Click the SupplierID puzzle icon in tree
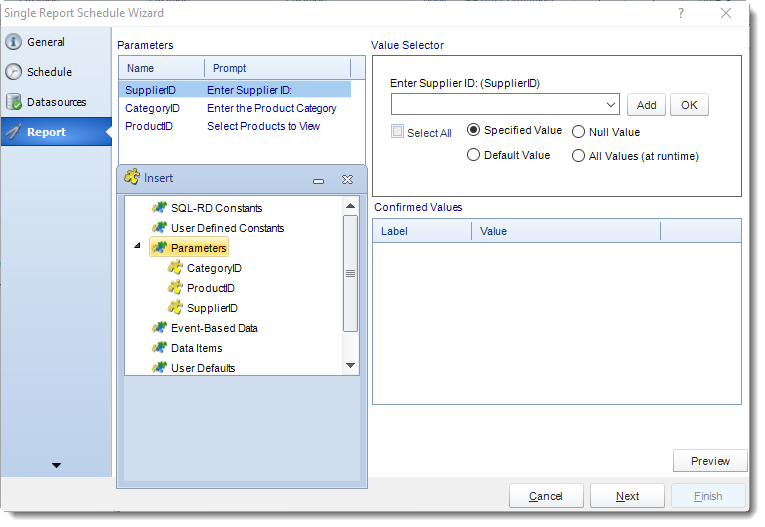Viewport: 765px width, 527px height. [175, 307]
